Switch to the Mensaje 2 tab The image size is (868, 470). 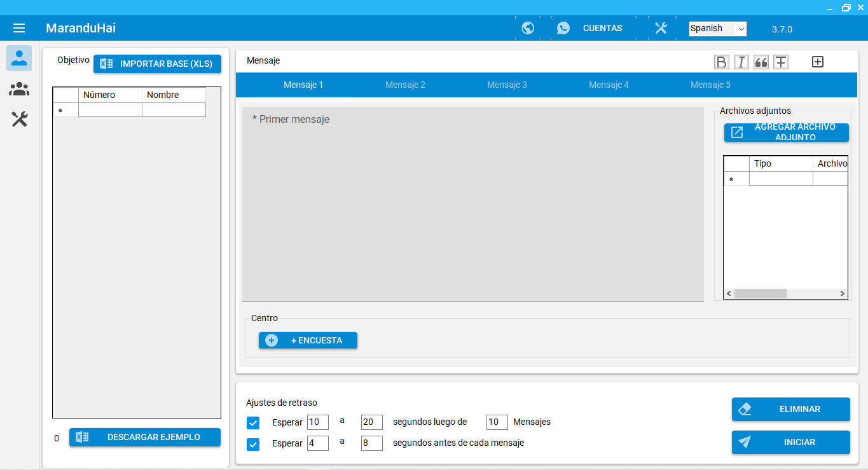pos(405,85)
